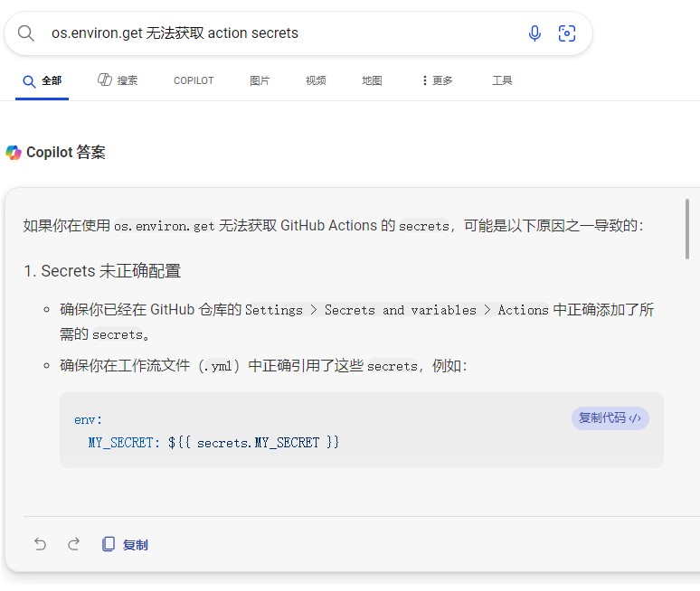The width and height of the screenshot is (700, 591).
Task: Click the search magnifier icon in search box
Action: [26, 33]
